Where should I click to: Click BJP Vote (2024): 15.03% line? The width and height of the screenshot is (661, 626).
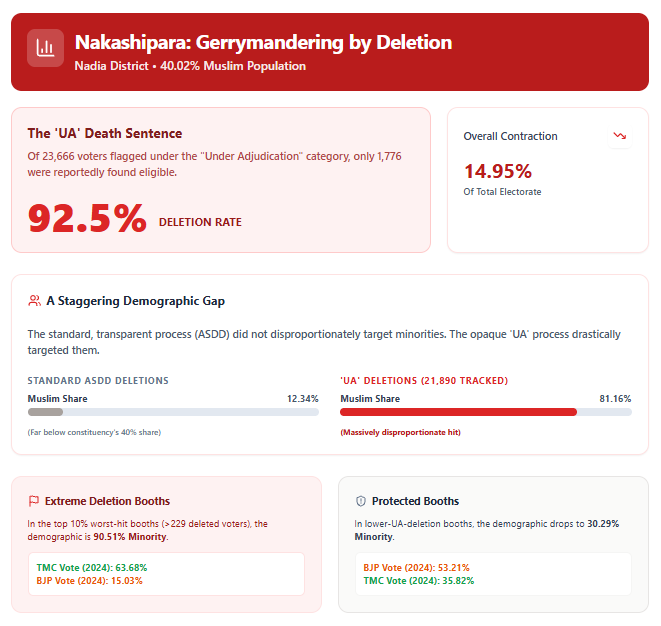pos(89,580)
